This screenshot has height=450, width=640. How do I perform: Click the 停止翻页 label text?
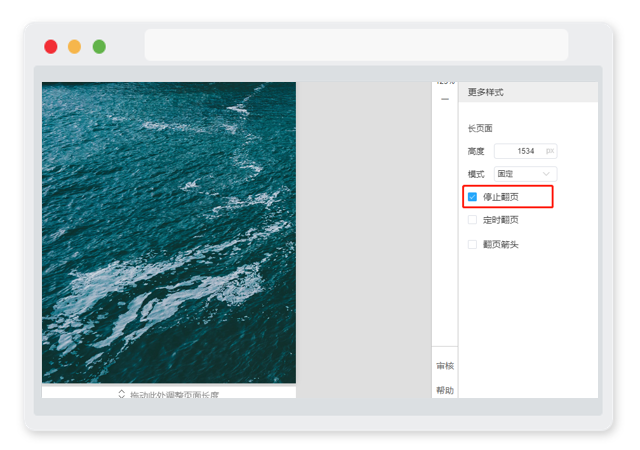pyautogui.click(x=501, y=197)
